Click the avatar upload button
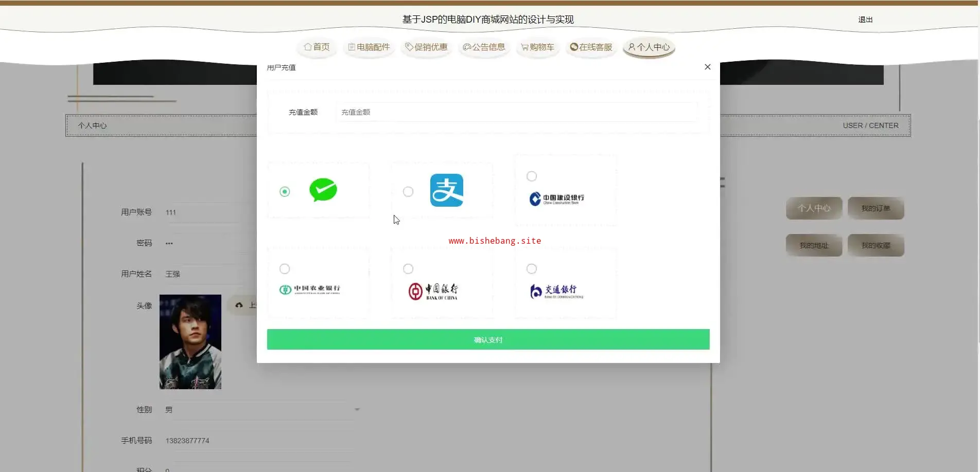The image size is (980, 472). (243, 305)
